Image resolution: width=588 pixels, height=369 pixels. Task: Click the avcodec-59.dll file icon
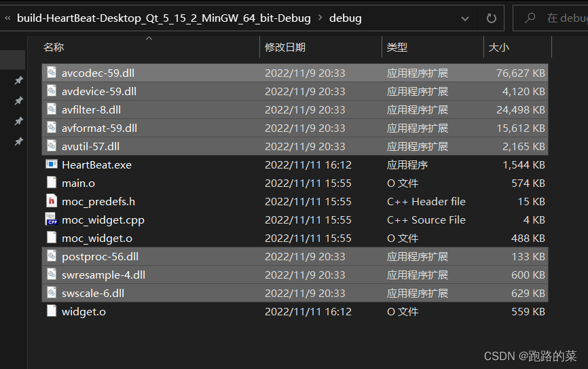pyautogui.click(x=52, y=72)
